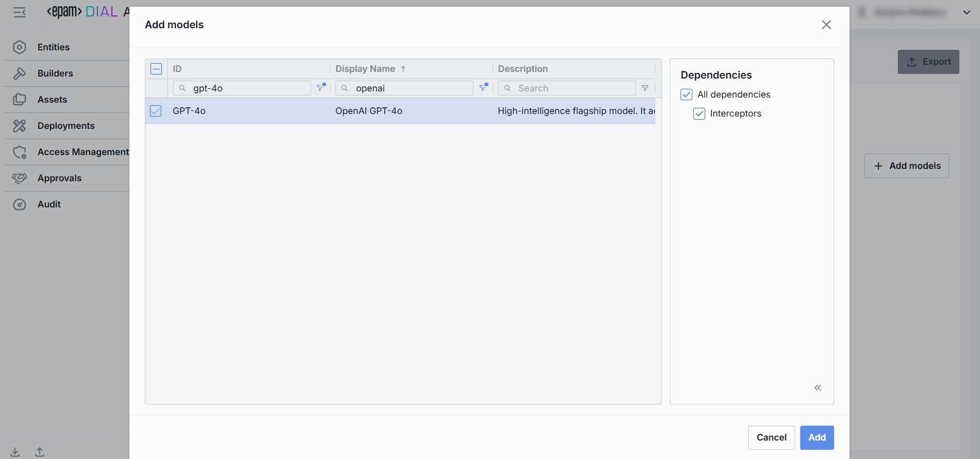Click the import icon in bottom bar
The width and height of the screenshot is (980, 459).
(15, 452)
